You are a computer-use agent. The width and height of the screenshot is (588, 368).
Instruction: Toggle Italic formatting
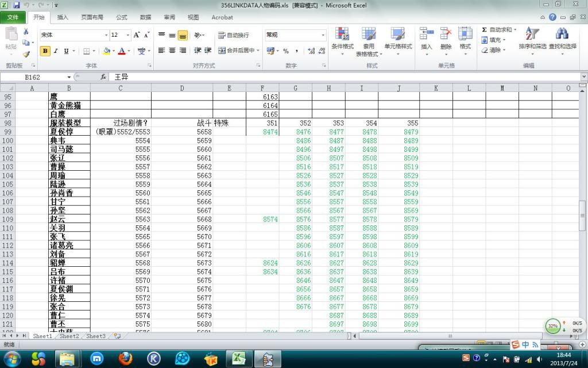click(x=56, y=51)
